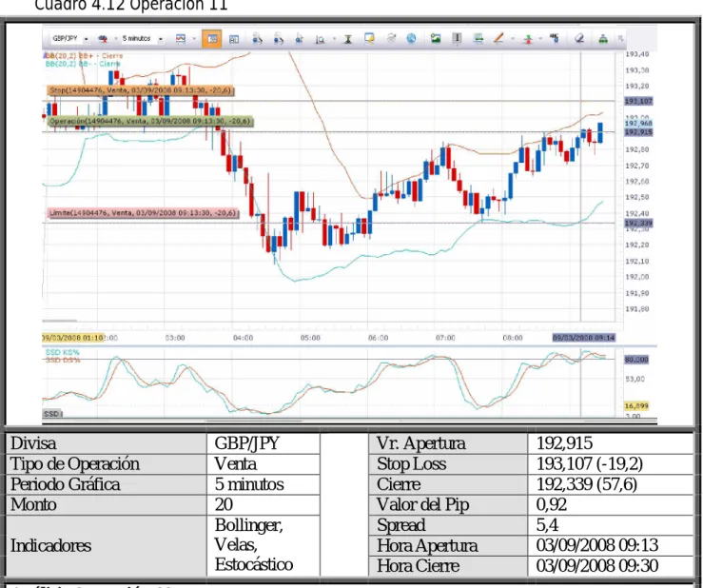Click the yellow note annotation icon
703x588 pixels.
369,39
